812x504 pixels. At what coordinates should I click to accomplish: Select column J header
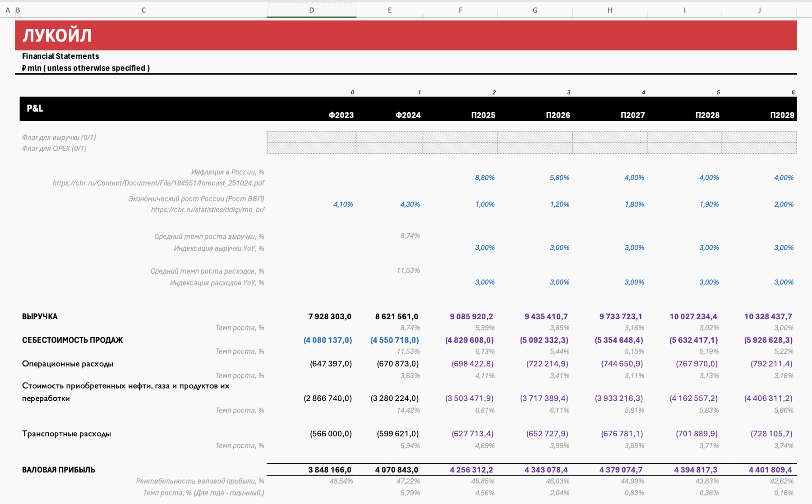coord(759,10)
